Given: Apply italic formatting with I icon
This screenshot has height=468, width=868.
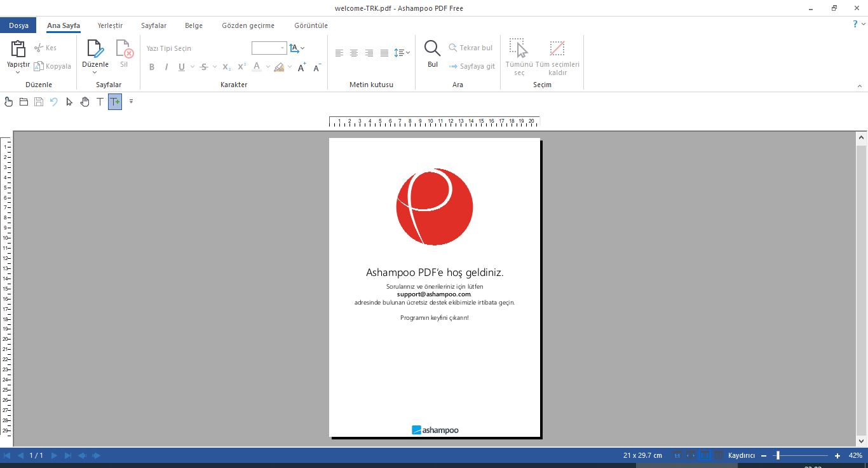Looking at the screenshot, I should (x=167, y=67).
